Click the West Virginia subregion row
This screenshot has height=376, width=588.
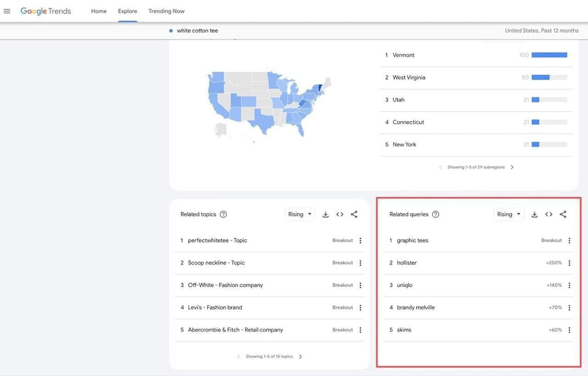click(x=476, y=78)
